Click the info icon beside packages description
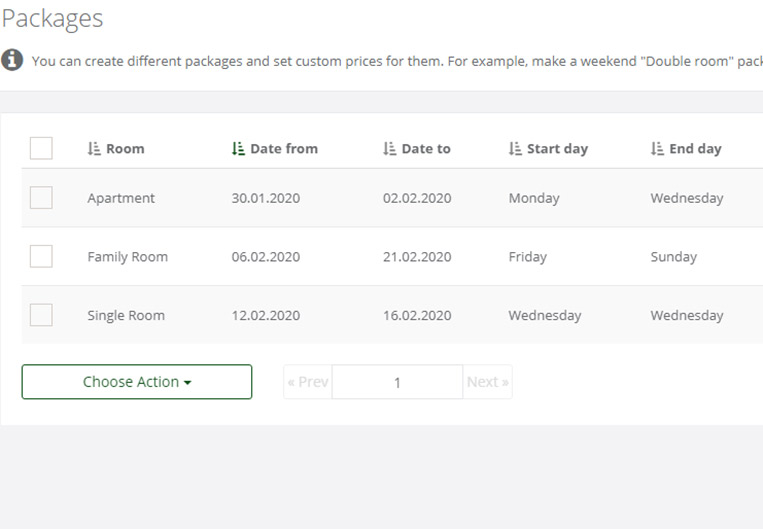Image resolution: width=763 pixels, height=529 pixels. tap(12, 60)
